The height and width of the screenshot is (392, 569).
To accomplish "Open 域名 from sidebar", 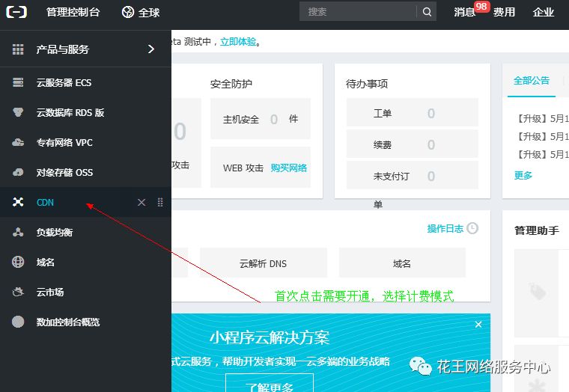I will (x=46, y=262).
